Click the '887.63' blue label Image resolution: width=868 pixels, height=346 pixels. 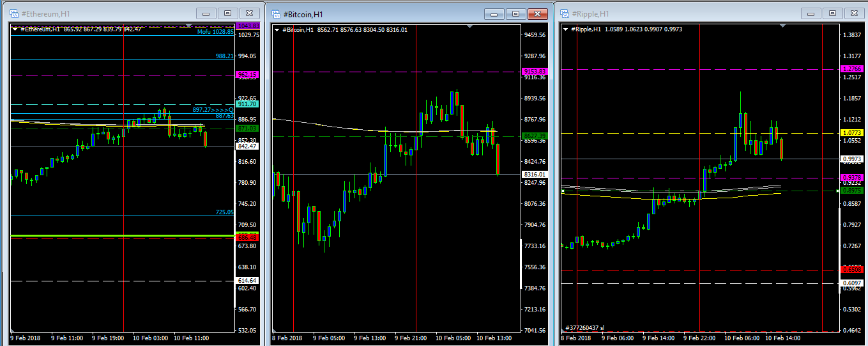pos(225,116)
